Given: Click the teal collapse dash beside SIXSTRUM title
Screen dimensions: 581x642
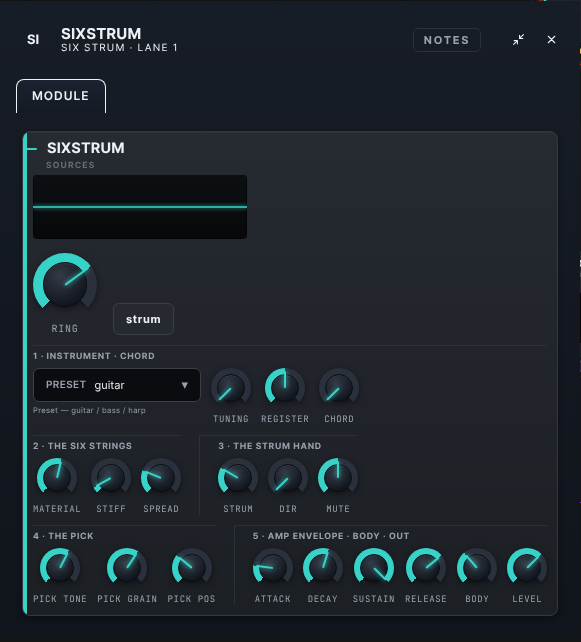Looking at the screenshot, I should (32, 149).
